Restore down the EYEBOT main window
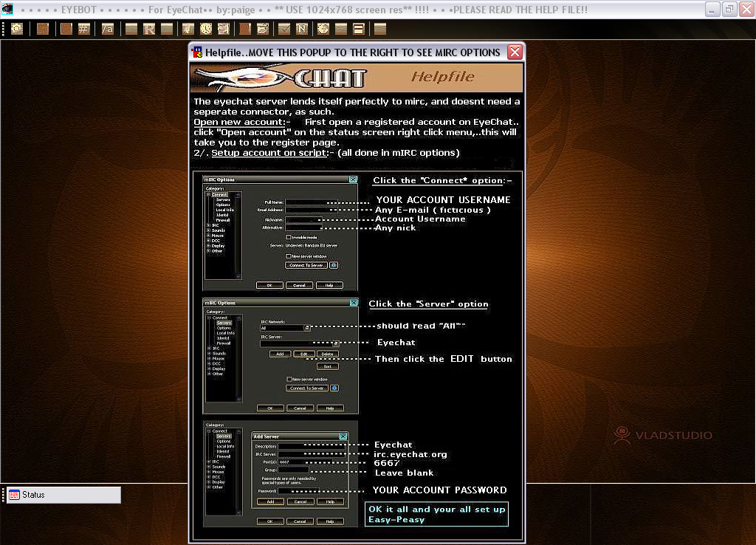 coord(729,9)
